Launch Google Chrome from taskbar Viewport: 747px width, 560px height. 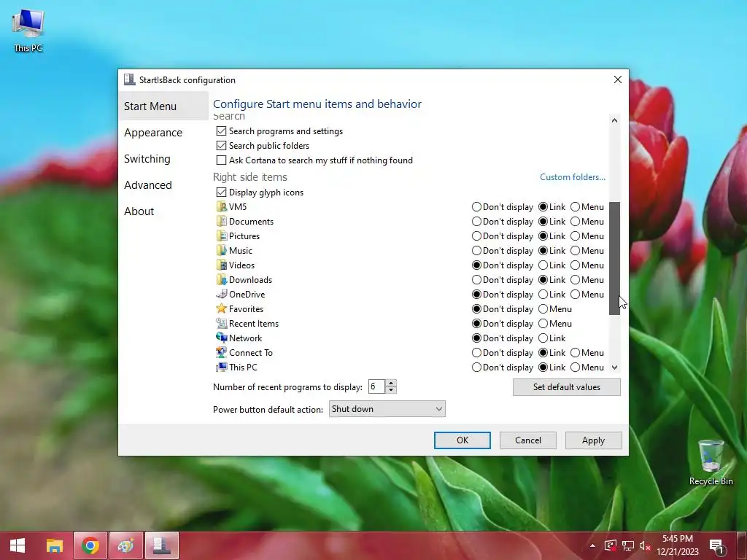click(90, 545)
